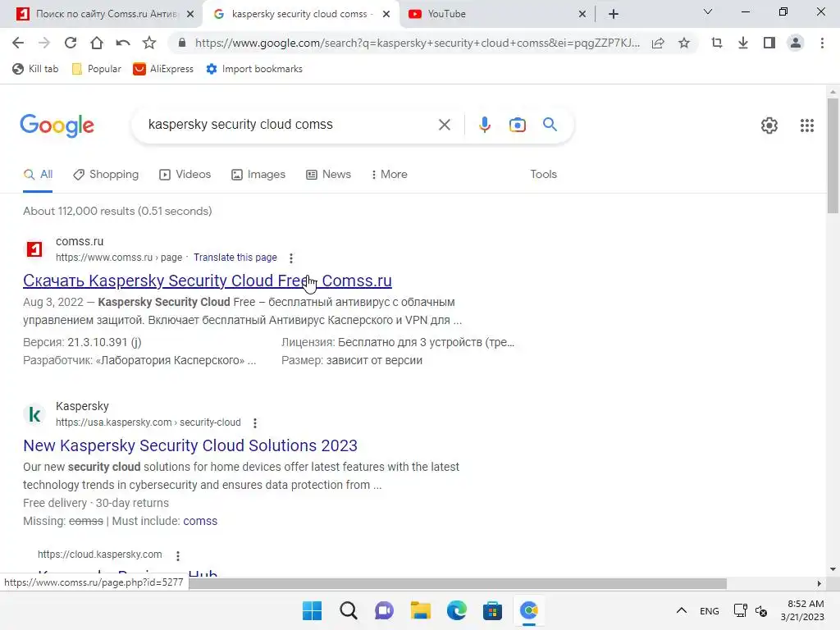Click Must include comss link
This screenshot has width=840, height=630.
coord(200,521)
